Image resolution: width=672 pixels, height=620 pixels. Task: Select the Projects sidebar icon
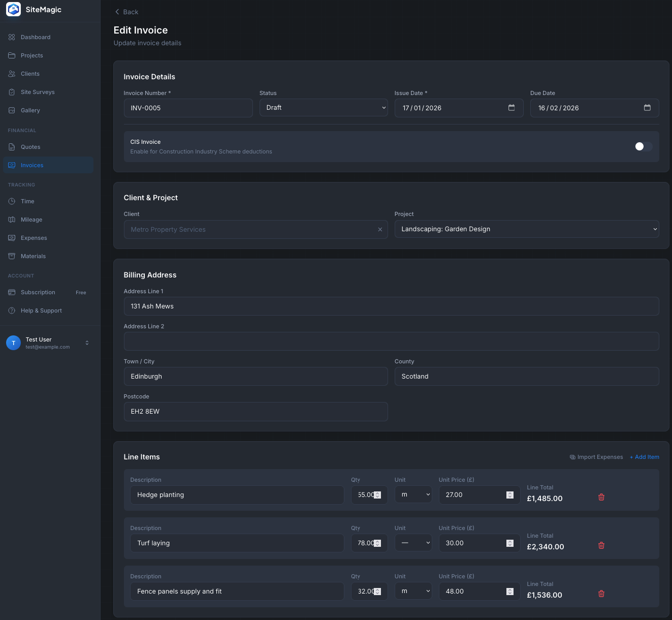coord(31,55)
